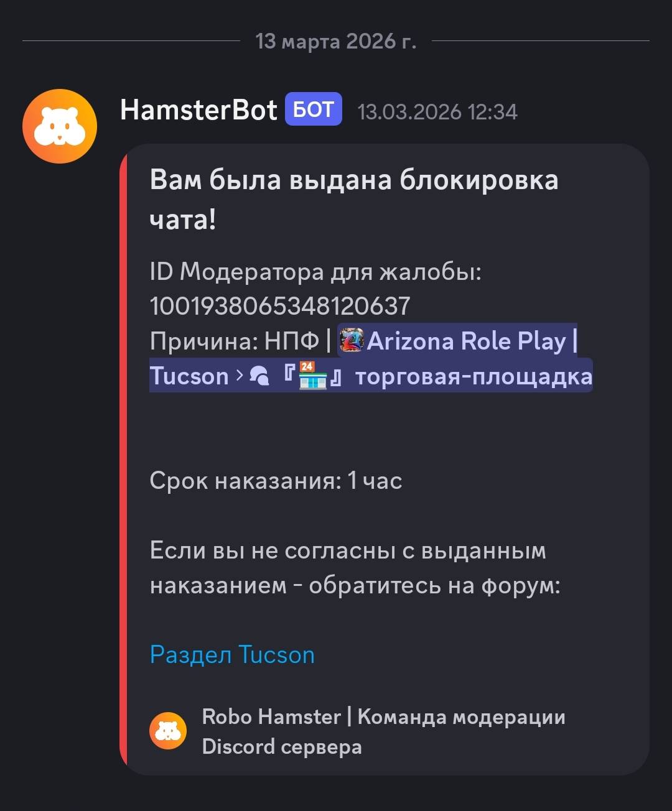Click the Robo Hamster | Команда модерации footer
The width and height of the screenshot is (672, 811).
tap(384, 731)
